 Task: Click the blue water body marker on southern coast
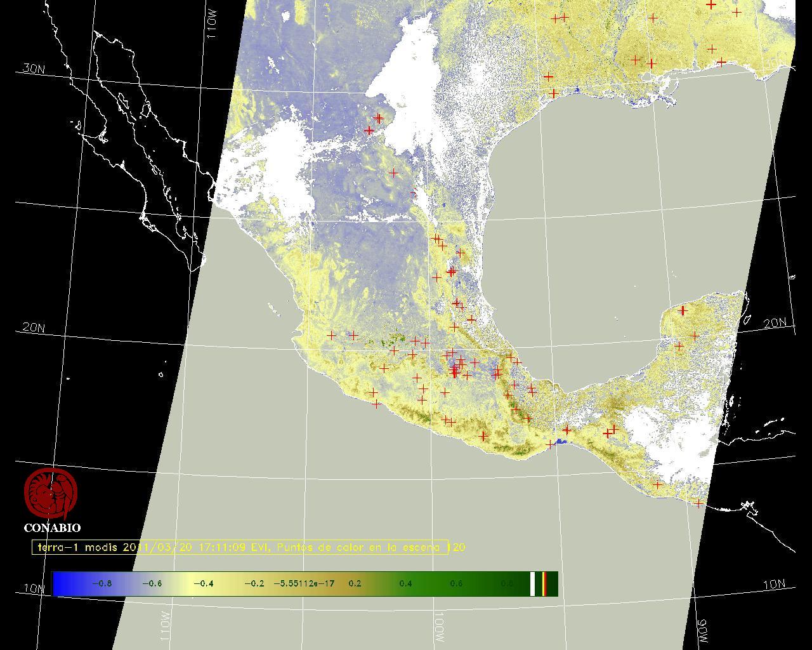(x=560, y=441)
